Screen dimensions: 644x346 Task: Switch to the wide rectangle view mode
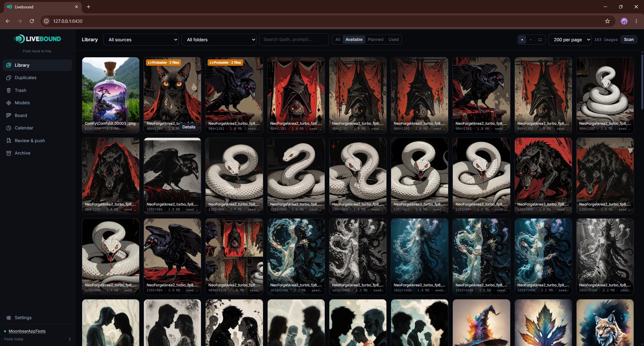pos(540,40)
